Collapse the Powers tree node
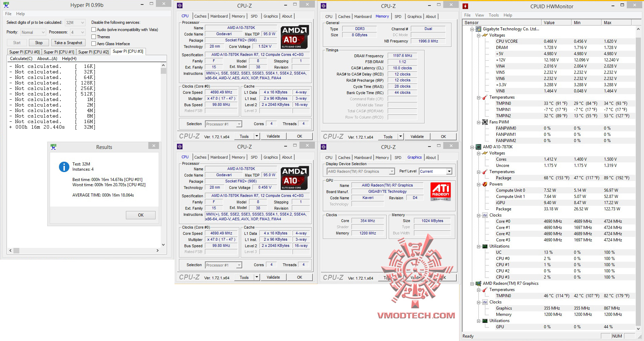Viewport: 644px width, 341px height. coord(478,184)
